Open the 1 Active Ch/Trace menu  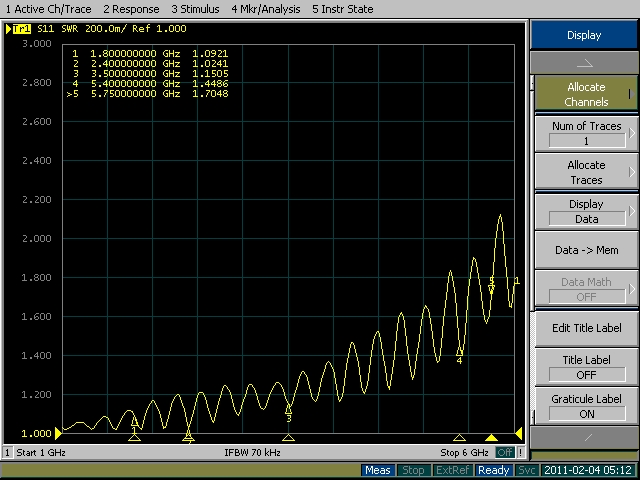48,9
